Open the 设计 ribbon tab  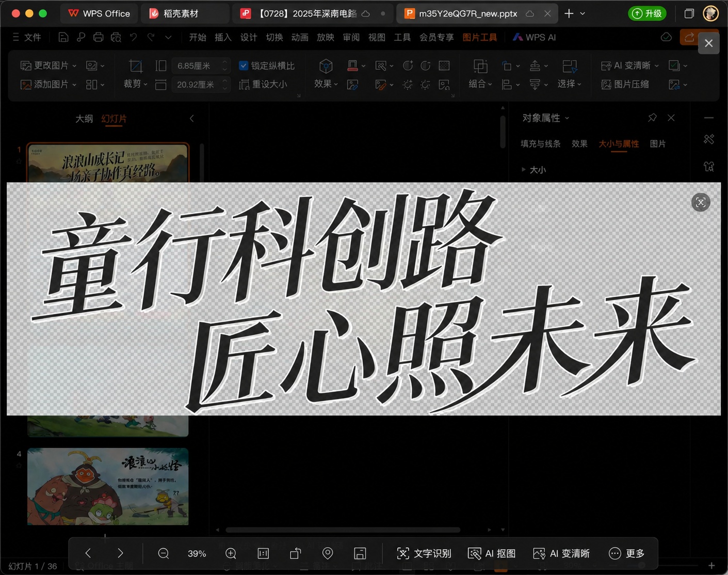tap(249, 37)
